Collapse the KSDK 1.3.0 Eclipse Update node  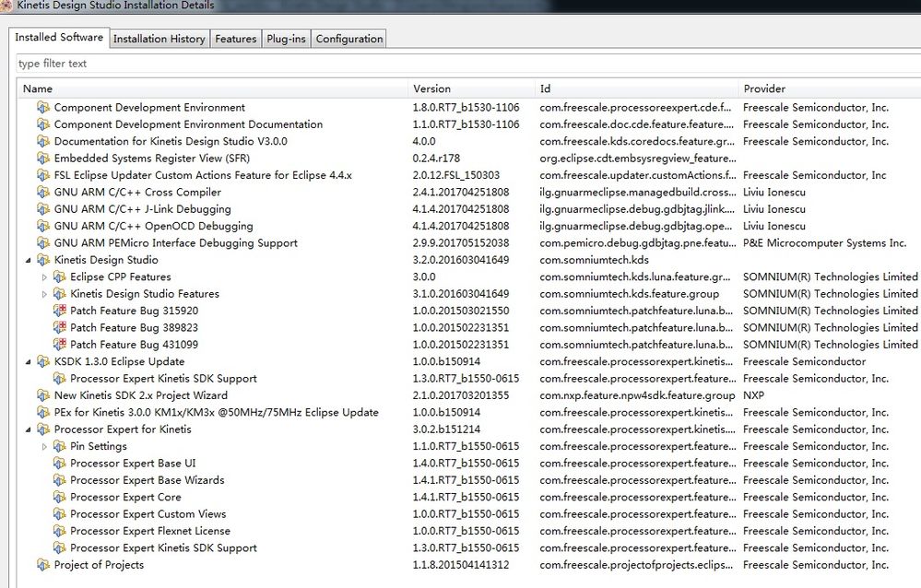(x=29, y=362)
